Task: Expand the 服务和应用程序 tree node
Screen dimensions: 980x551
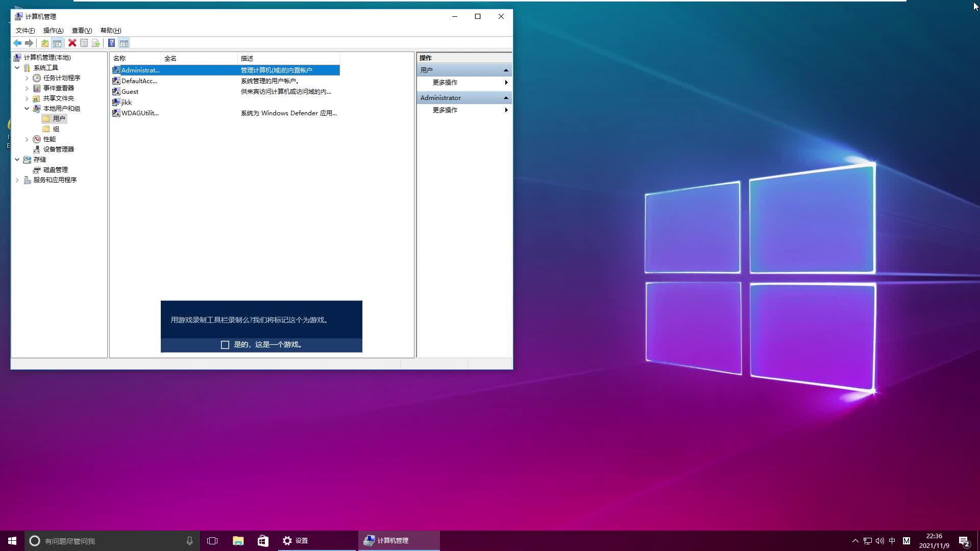Action: click(x=17, y=180)
